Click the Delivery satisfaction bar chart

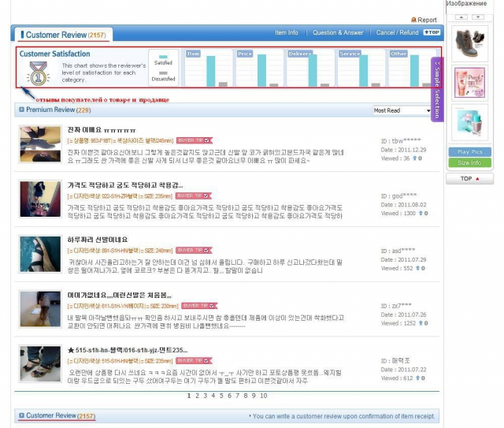click(310, 68)
